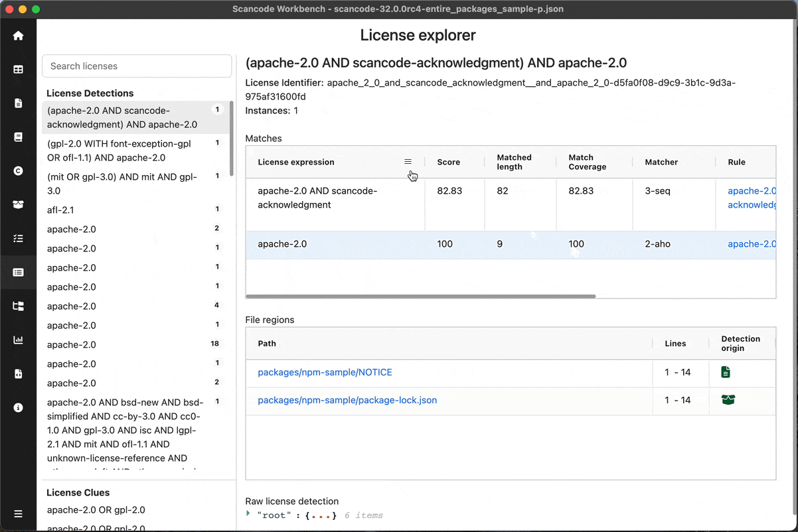798x532 pixels.
Task: Click package origin icon in package-lock.json row
Action: coord(728,400)
